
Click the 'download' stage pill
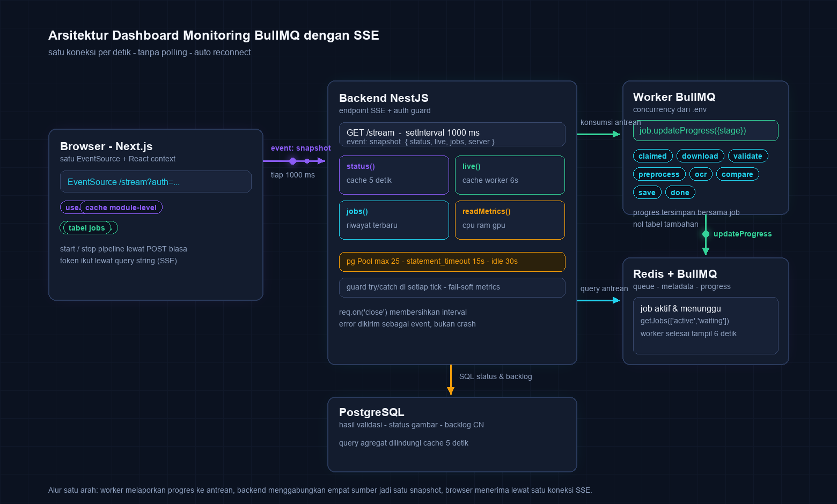700,156
